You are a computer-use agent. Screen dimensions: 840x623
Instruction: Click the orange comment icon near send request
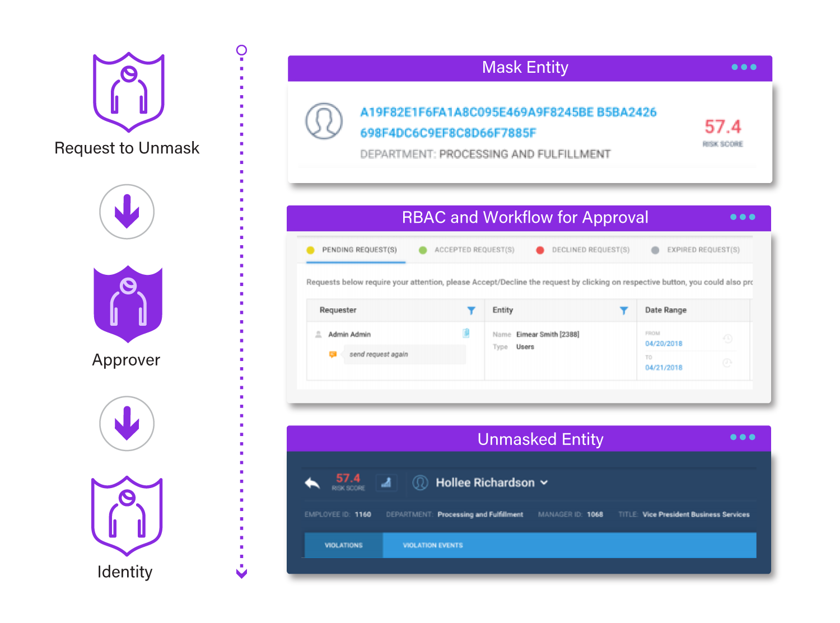333,354
